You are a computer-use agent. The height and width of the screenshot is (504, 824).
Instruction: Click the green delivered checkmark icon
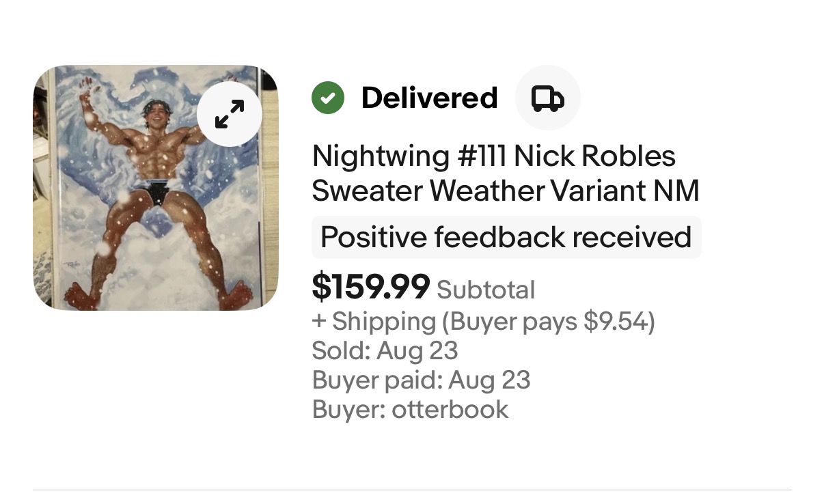(x=328, y=98)
